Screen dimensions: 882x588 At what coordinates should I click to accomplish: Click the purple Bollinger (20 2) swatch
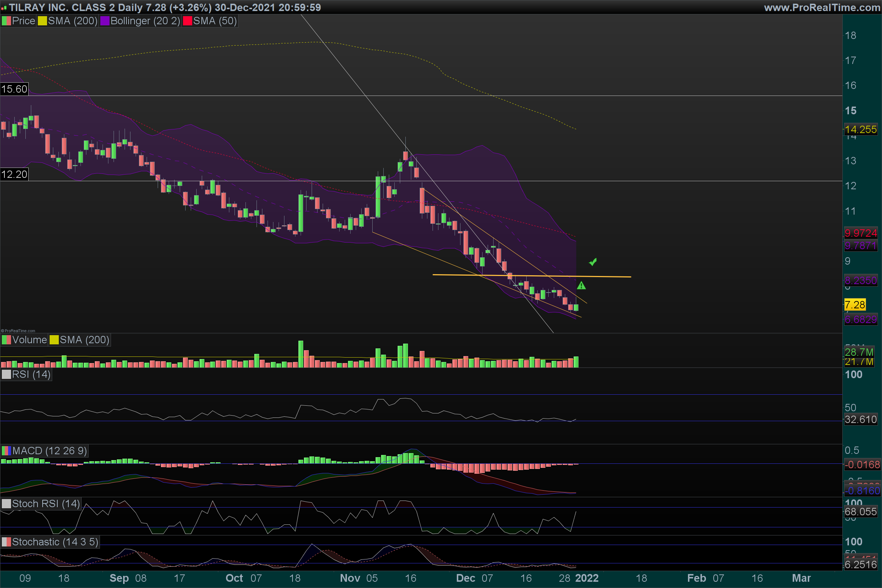(x=105, y=21)
